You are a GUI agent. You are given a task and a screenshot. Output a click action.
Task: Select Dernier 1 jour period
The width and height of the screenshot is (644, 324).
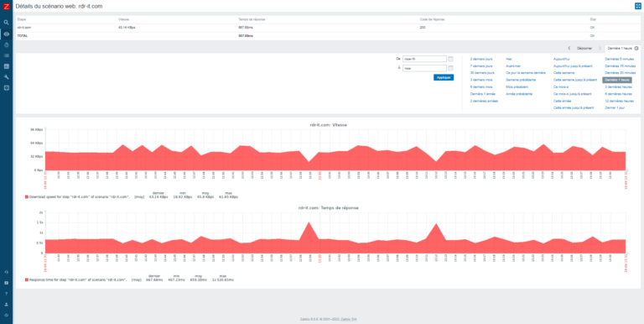tap(615, 107)
